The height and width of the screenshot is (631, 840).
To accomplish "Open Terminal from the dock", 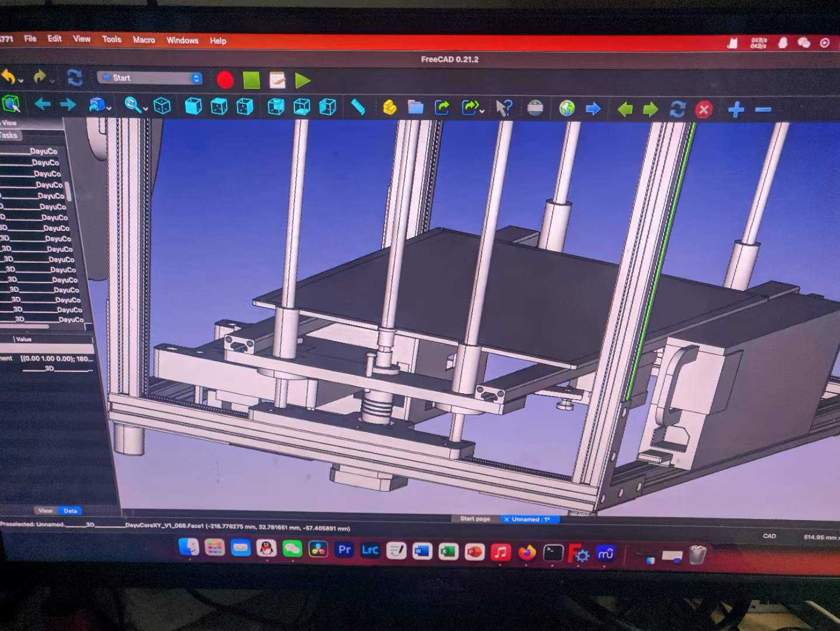I will click(x=553, y=552).
